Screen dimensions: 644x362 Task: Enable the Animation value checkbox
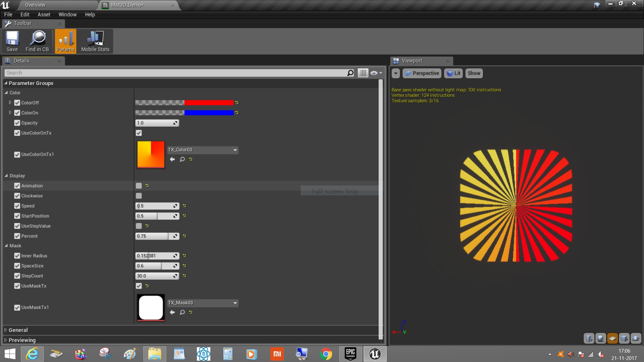pyautogui.click(x=139, y=186)
